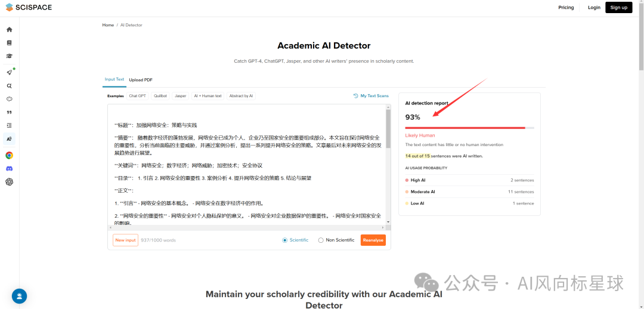The width and height of the screenshot is (644, 309).
Task: Select the Scientific radio button
Action: point(284,240)
